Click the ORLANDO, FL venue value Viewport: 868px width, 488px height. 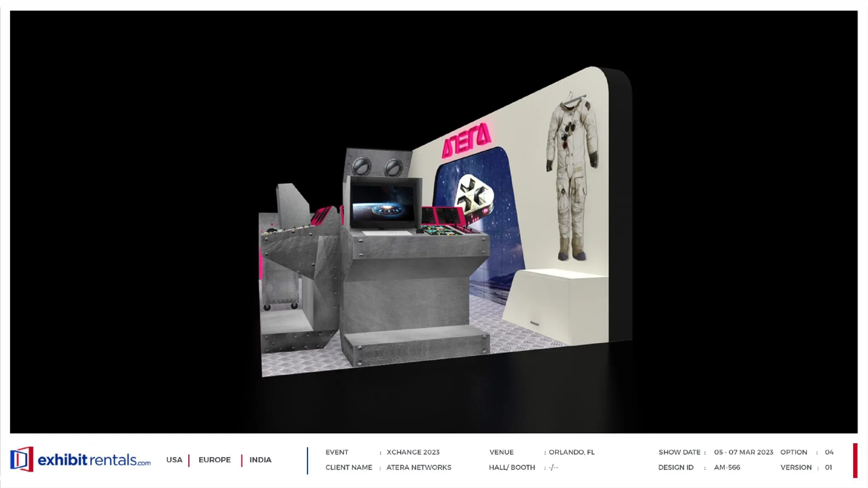(x=572, y=452)
